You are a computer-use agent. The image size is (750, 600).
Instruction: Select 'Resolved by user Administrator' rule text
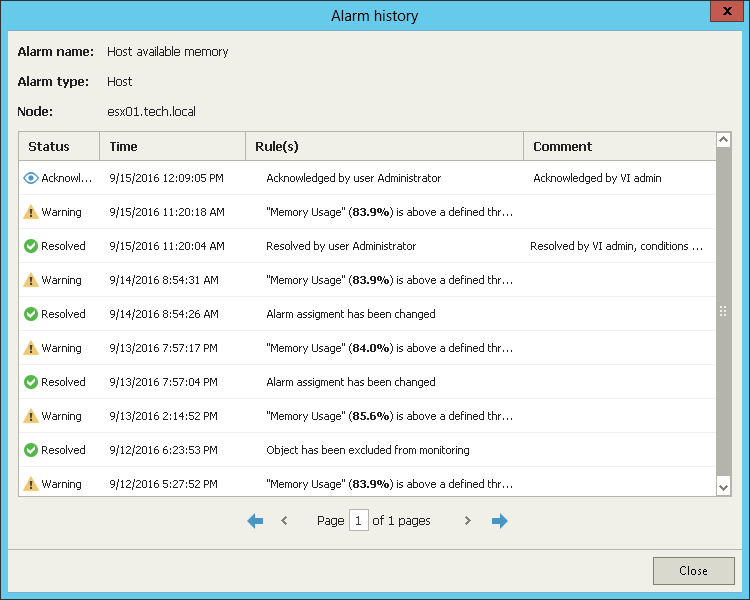[x=341, y=246]
